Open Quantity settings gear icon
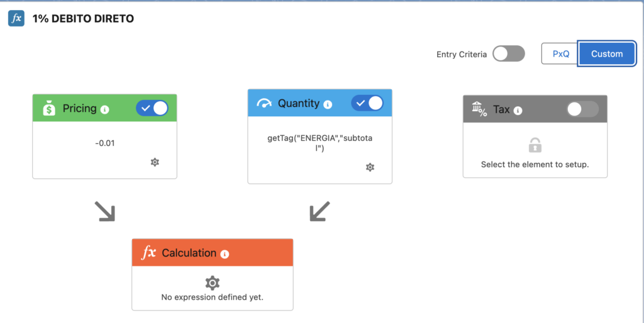644x323 pixels. click(370, 167)
